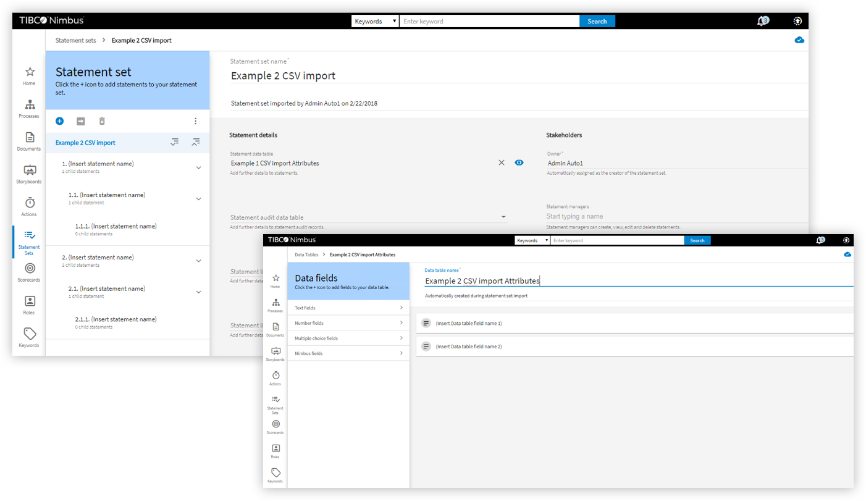Click the Owner field showing Admin Auto1
The height and width of the screenshot is (504, 866).
click(677, 163)
